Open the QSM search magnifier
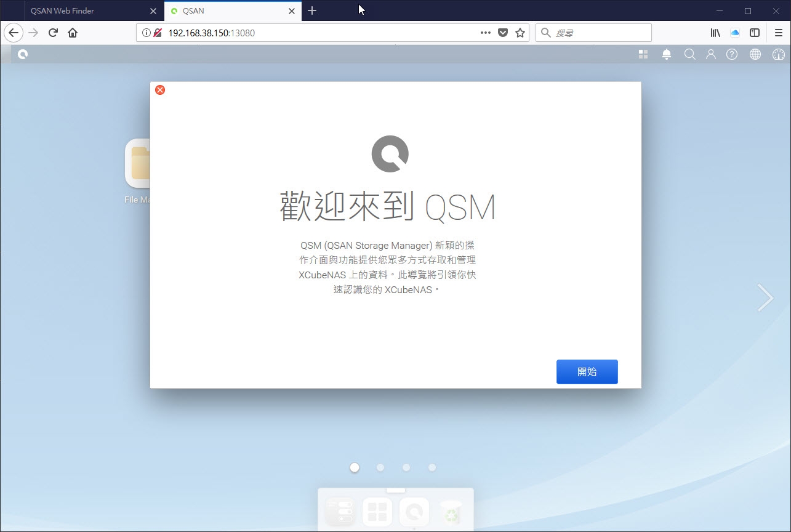Screen dimensions: 791x532 689,54
